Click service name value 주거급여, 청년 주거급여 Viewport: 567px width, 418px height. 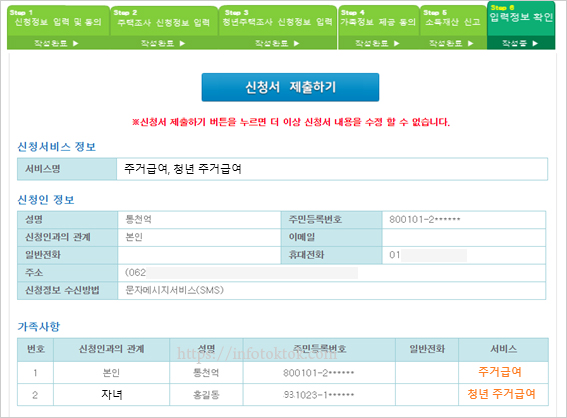183,169
